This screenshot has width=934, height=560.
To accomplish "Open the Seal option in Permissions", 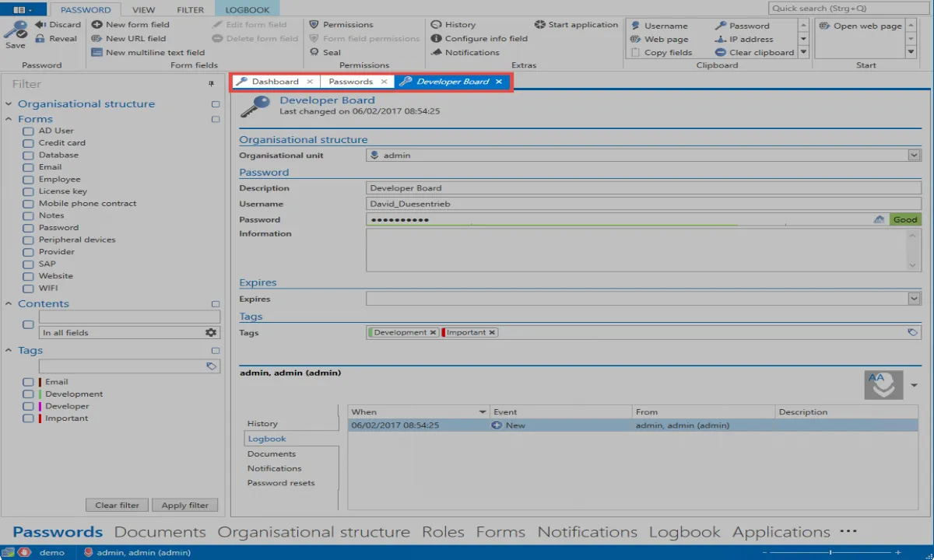I will pyautogui.click(x=325, y=52).
